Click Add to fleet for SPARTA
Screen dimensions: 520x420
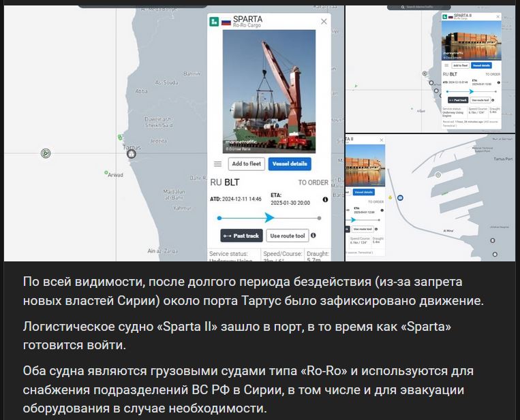tap(246, 164)
